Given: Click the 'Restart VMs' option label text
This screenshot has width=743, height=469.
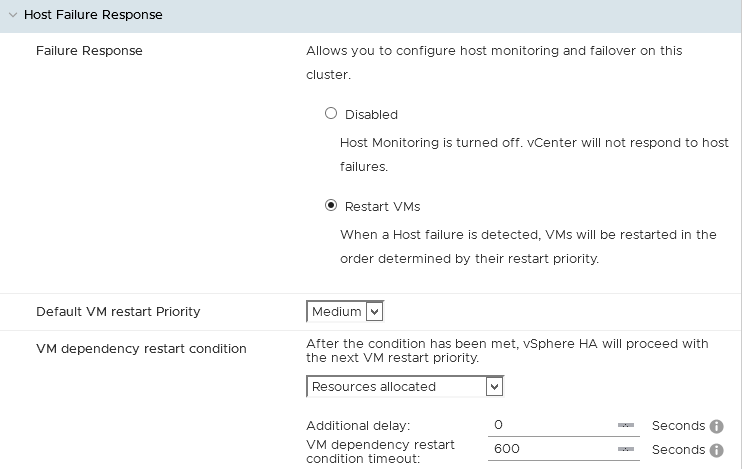Looking at the screenshot, I should (382, 207).
